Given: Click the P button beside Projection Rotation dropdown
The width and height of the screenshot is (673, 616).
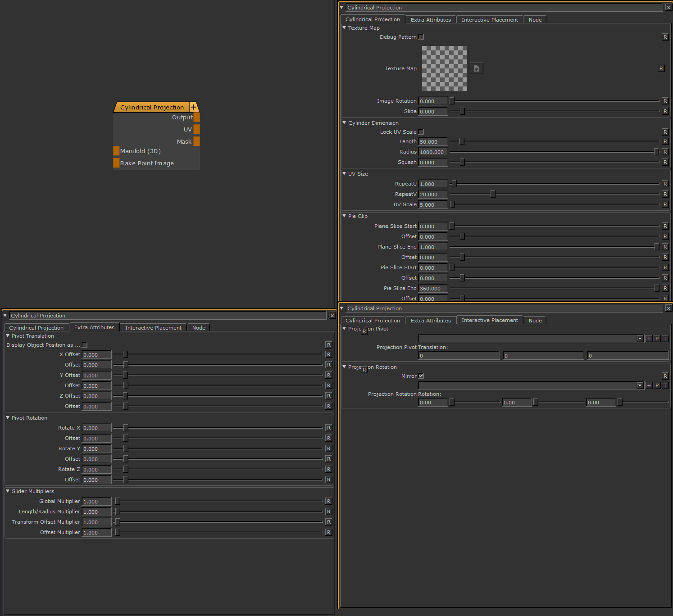Looking at the screenshot, I should (657, 385).
